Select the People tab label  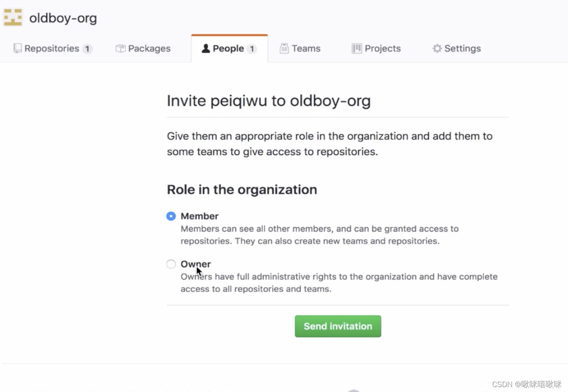(228, 48)
